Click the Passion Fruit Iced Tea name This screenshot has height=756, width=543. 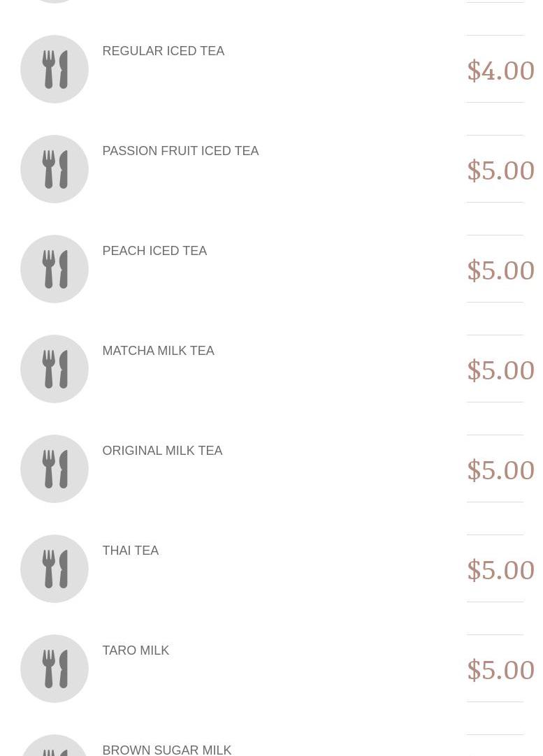(180, 151)
